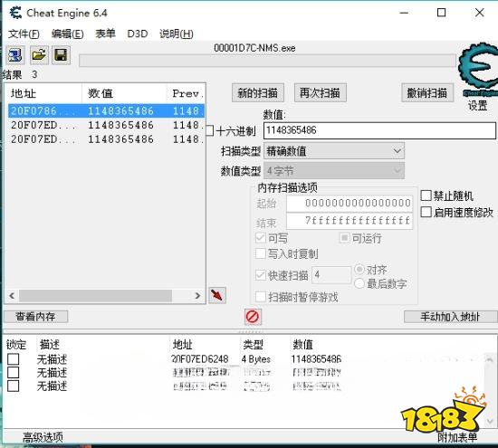This screenshot has height=448, width=498.
Task: Click the floppy disk save icon
Action: coord(61,55)
